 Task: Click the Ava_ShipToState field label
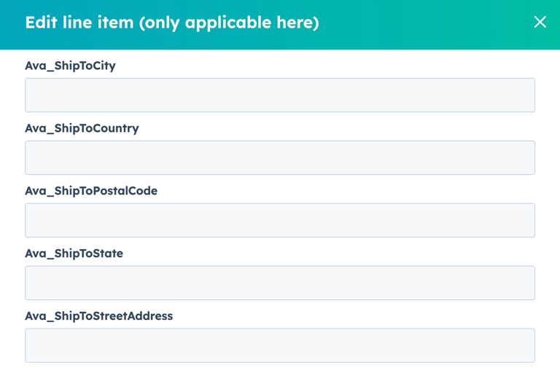point(74,254)
